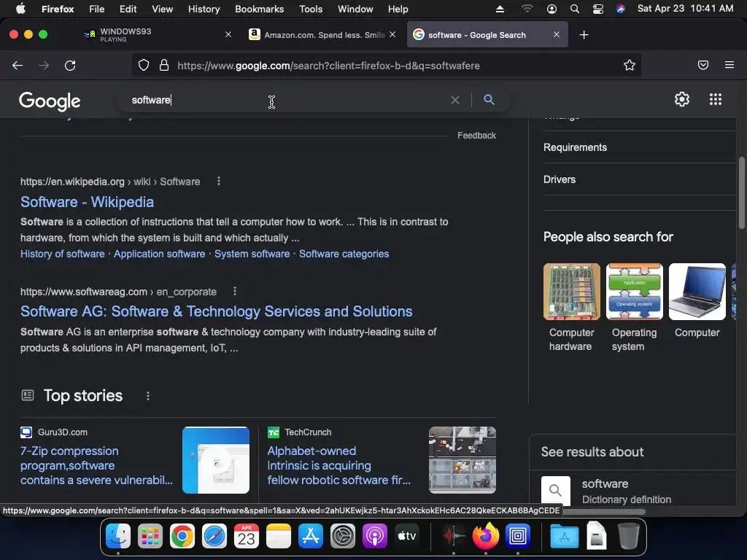The image size is (747, 560).
Task: Open Wi-Fi status menu
Action: click(527, 9)
